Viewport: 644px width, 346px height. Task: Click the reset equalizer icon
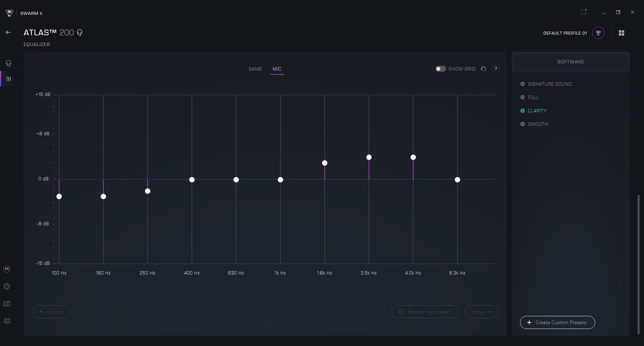point(483,69)
